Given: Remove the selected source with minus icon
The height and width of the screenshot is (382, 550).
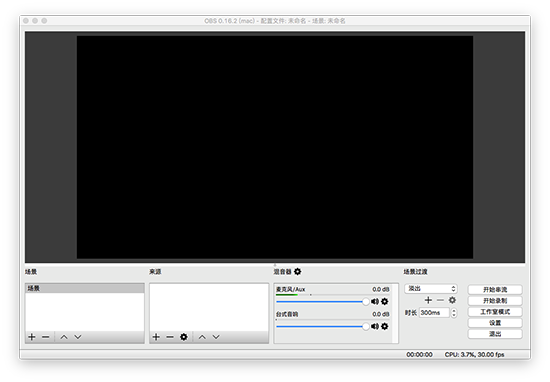Looking at the screenshot, I should pos(170,337).
